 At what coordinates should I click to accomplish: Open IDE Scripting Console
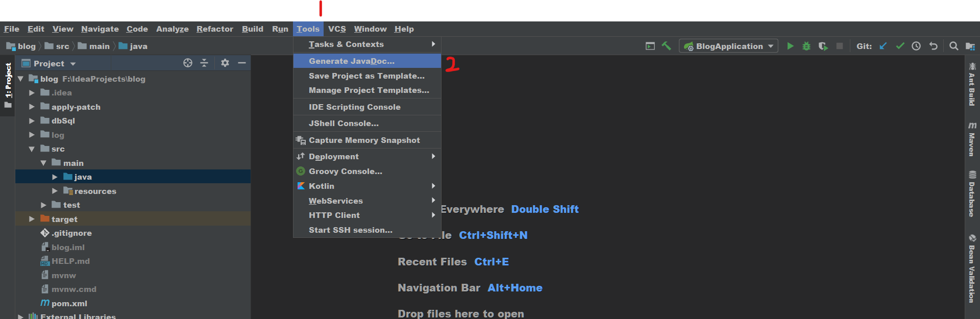click(x=367, y=107)
